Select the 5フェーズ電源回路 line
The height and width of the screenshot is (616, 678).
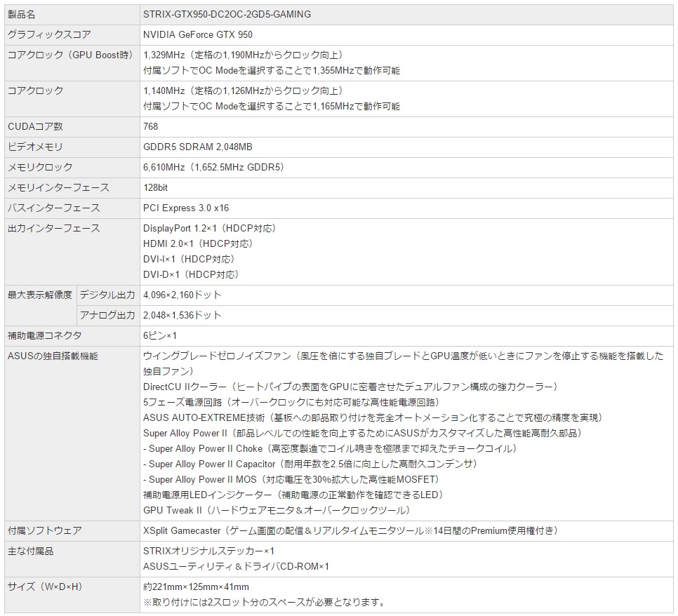click(292, 402)
